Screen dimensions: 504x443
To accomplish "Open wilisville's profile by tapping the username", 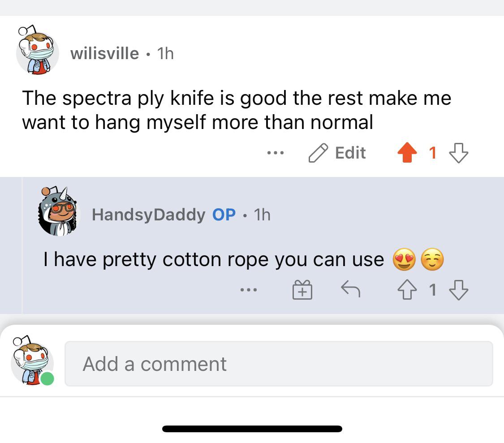I will pos(105,53).
